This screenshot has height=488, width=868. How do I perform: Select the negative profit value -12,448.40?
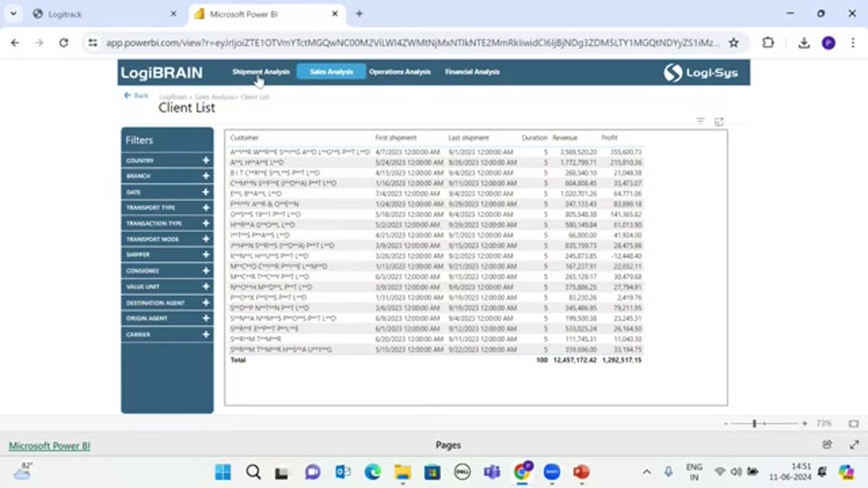626,256
